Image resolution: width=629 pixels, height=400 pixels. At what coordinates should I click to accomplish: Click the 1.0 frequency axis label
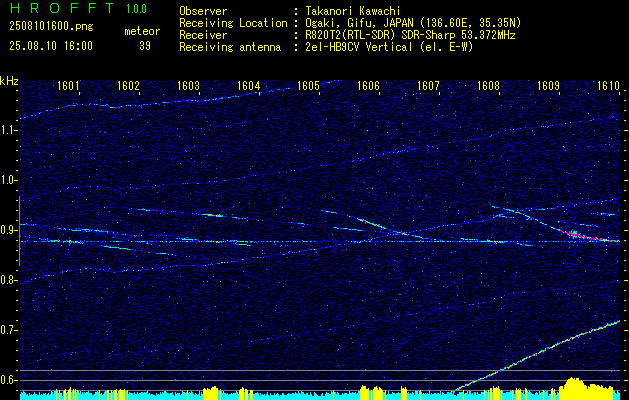point(9,180)
